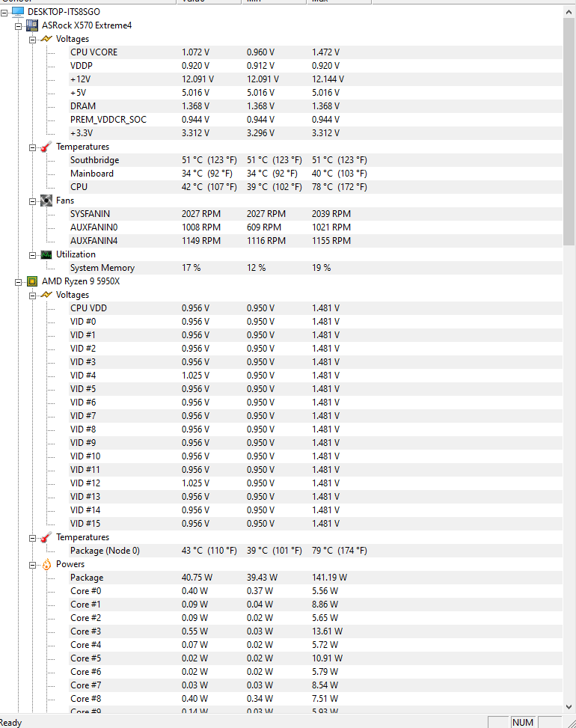Click the Ryzen Voltages lightning icon
This screenshot has width=576, height=728.
pyautogui.click(x=46, y=295)
